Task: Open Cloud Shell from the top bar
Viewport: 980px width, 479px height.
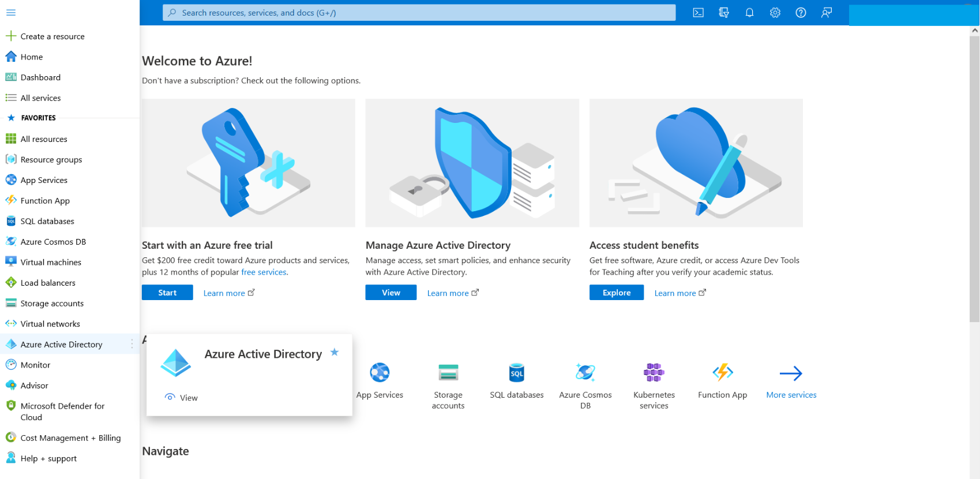Action: click(698, 13)
